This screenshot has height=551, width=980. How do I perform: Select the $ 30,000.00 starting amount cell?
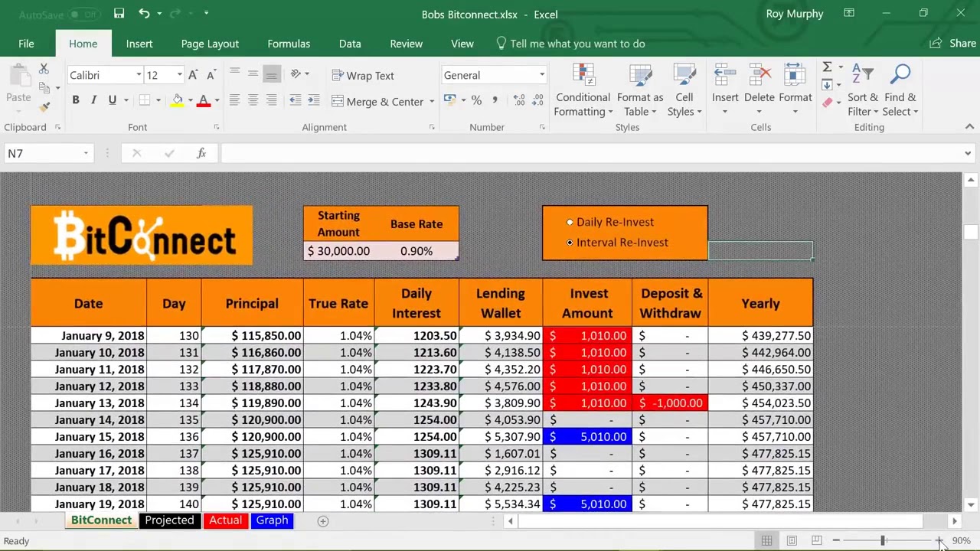pyautogui.click(x=338, y=251)
